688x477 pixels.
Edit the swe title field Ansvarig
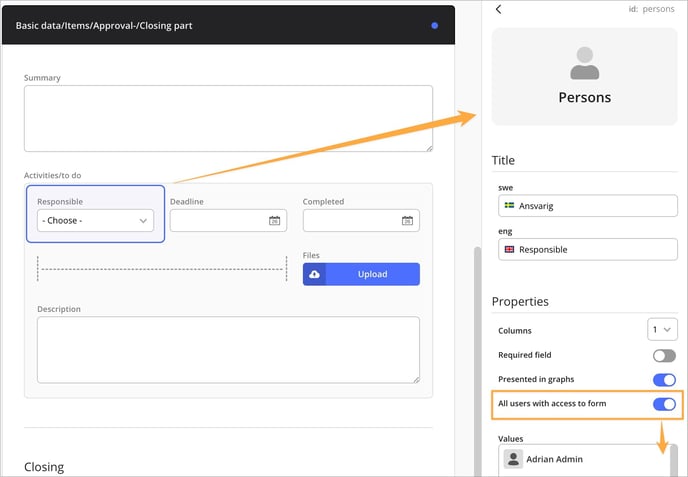pos(588,205)
